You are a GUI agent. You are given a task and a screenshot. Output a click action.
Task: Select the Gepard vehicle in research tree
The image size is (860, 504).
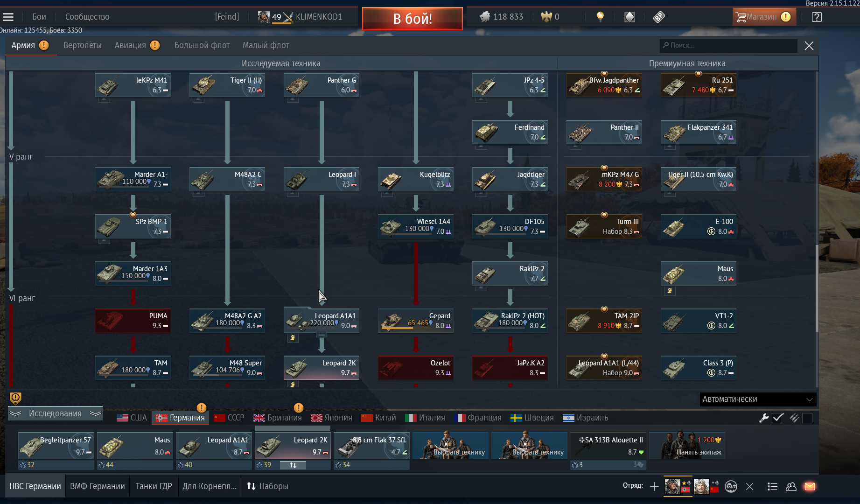(416, 321)
